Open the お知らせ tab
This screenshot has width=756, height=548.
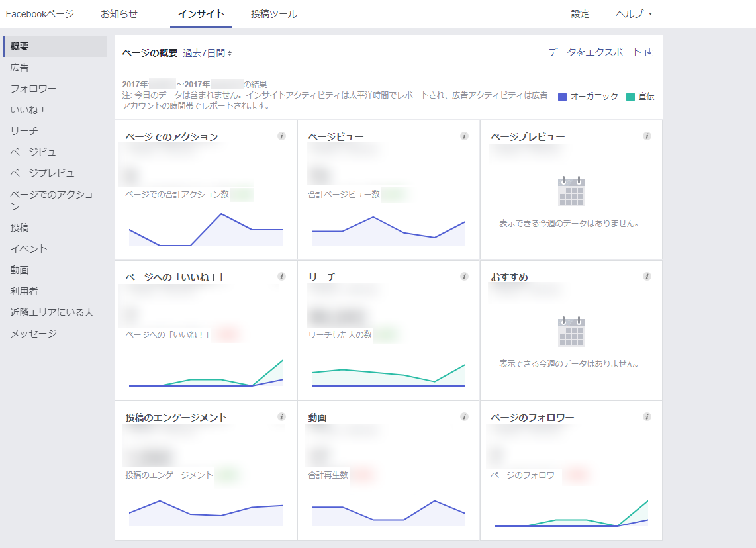point(119,14)
